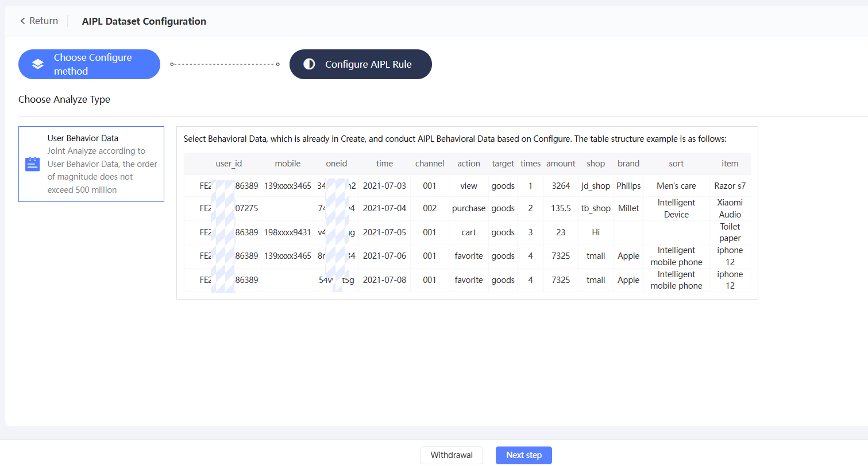Click the Xiaomi Audio item cell
The image size is (868, 466).
coord(730,208)
